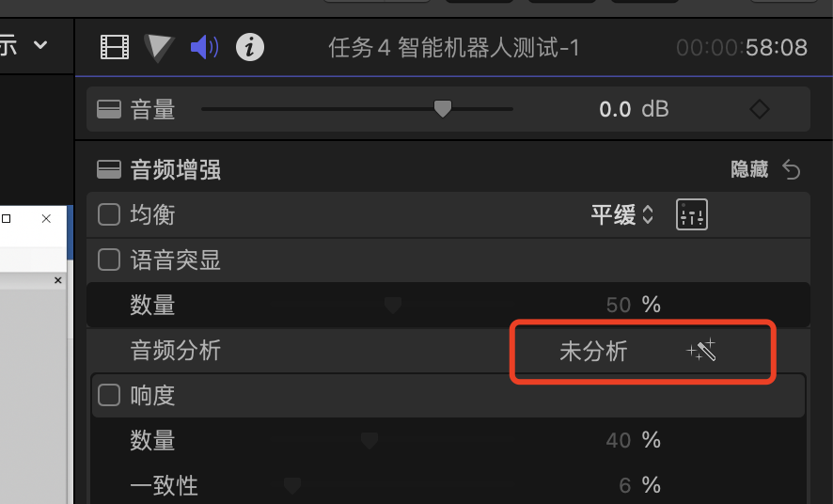Image resolution: width=833 pixels, height=504 pixels.
Task: Open the 平缓 equalization preset dropdown
Action: [x=622, y=214]
